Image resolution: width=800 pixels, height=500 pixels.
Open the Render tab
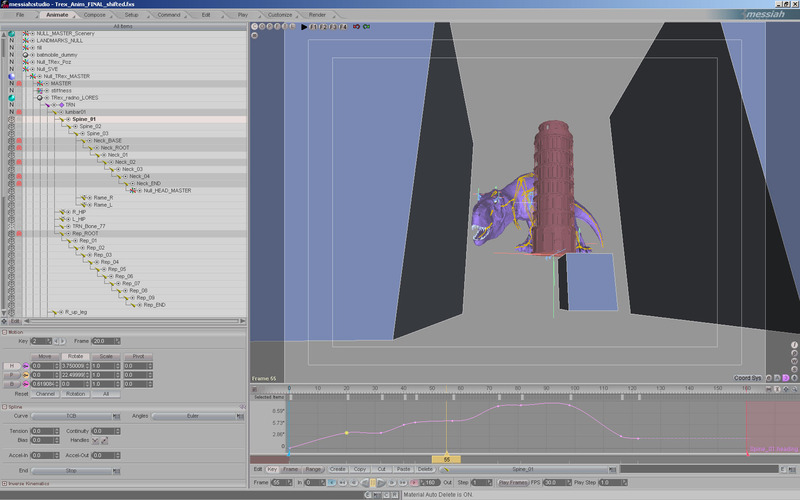coord(317,15)
